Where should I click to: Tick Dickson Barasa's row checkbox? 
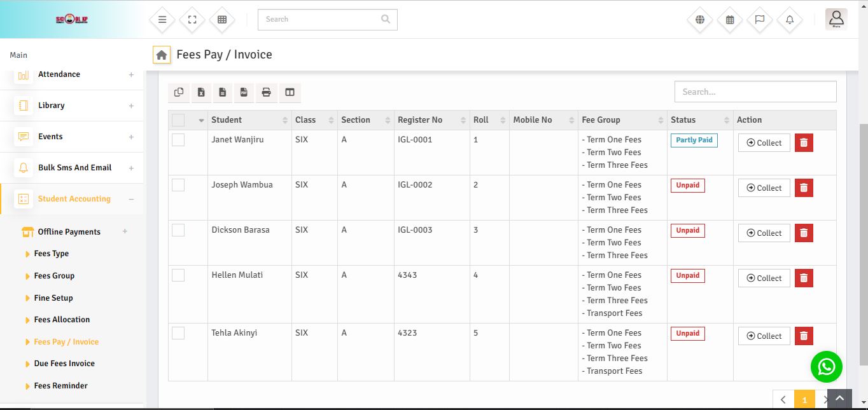click(x=178, y=230)
